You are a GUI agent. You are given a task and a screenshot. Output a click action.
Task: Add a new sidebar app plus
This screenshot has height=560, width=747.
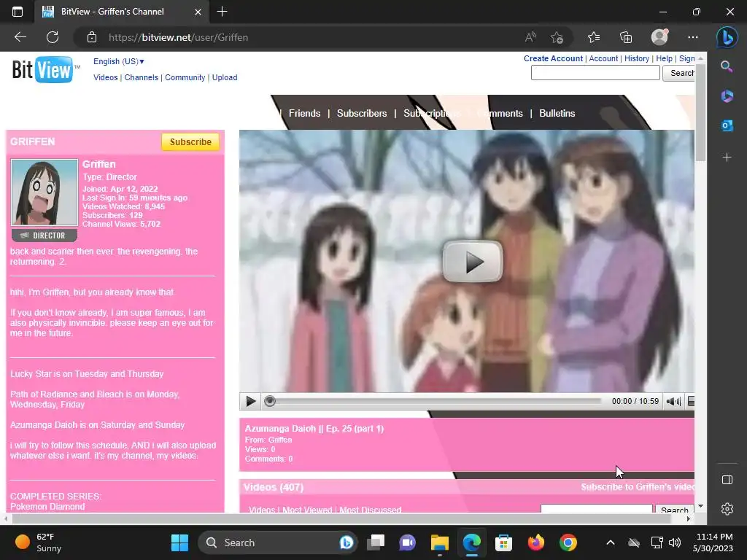[727, 157]
